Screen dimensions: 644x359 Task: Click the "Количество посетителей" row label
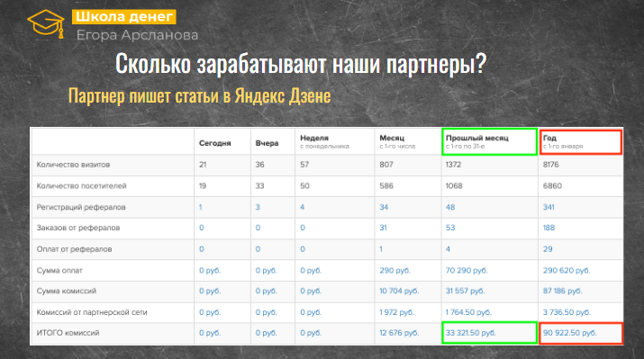[x=81, y=186]
